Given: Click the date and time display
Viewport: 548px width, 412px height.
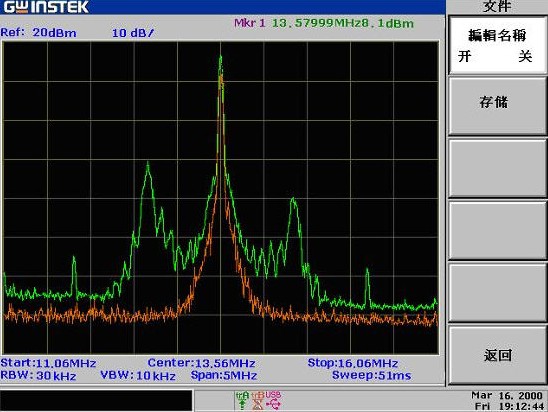Looking at the screenshot, I should [x=507, y=400].
